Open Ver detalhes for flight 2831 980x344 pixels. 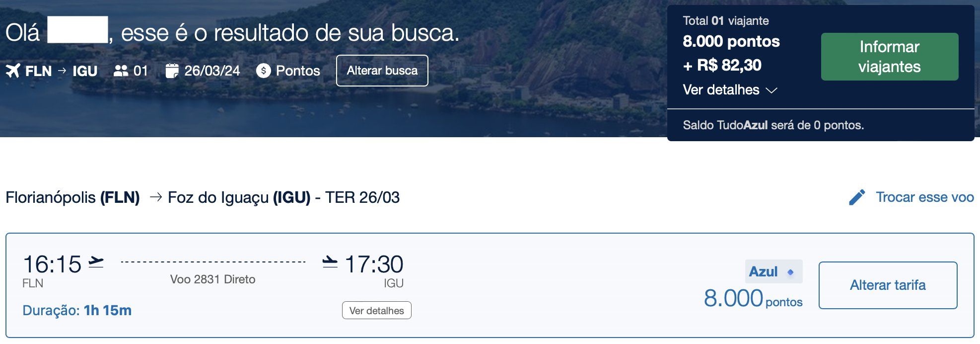click(x=376, y=310)
